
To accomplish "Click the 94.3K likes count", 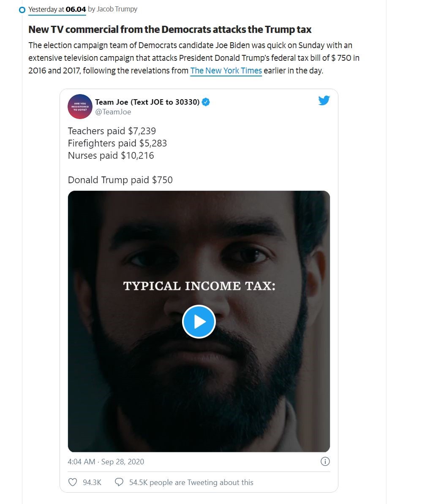I will coord(92,482).
